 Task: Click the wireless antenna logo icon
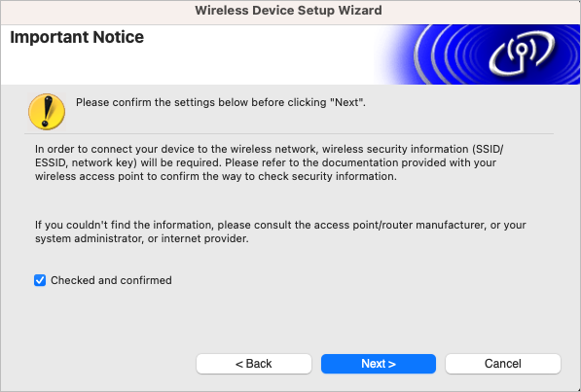522,53
